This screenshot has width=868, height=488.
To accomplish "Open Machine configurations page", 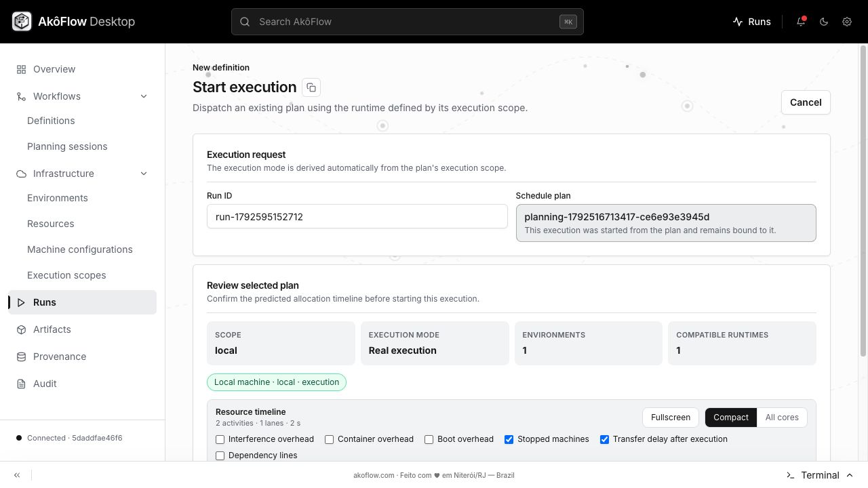I will 80,249.
